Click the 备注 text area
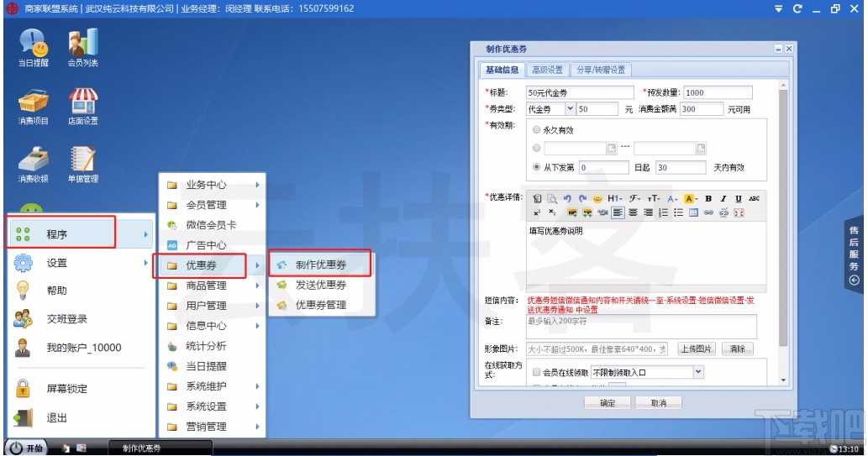The width and height of the screenshot is (868, 456). tap(641, 327)
